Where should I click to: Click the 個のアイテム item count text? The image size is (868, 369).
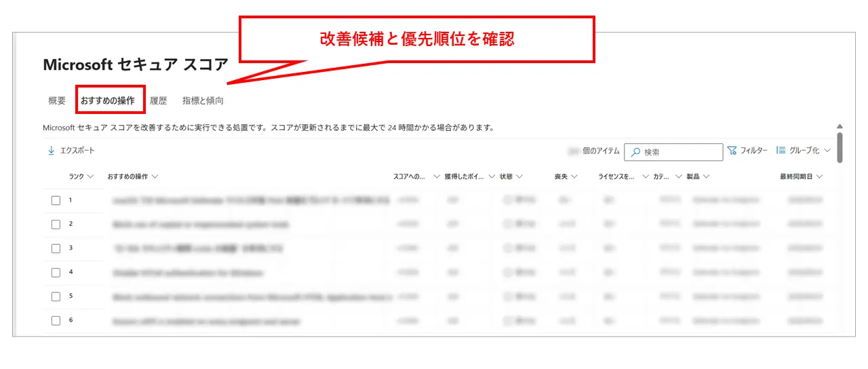(x=601, y=151)
